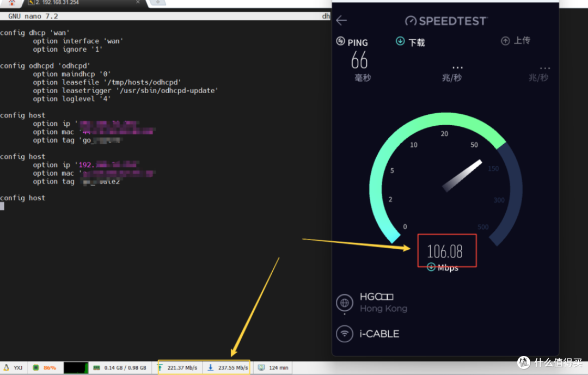Click the leasetrigger '/usr/sbin/odhcpd-update' line

(125, 90)
